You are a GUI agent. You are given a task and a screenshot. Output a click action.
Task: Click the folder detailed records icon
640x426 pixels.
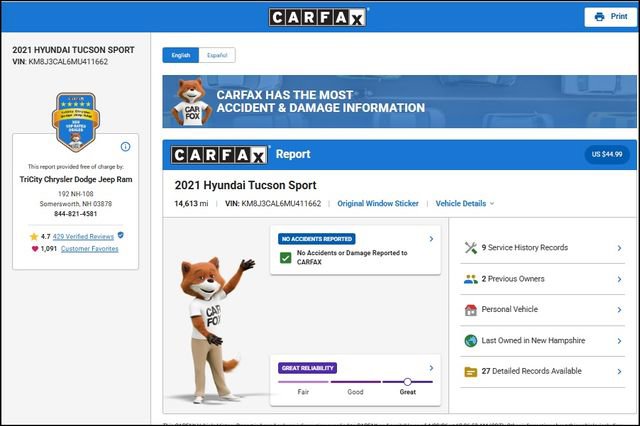[471, 372]
